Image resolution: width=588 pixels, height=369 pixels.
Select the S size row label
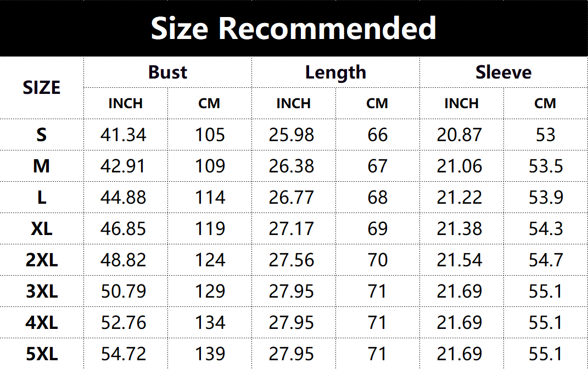click(42, 135)
